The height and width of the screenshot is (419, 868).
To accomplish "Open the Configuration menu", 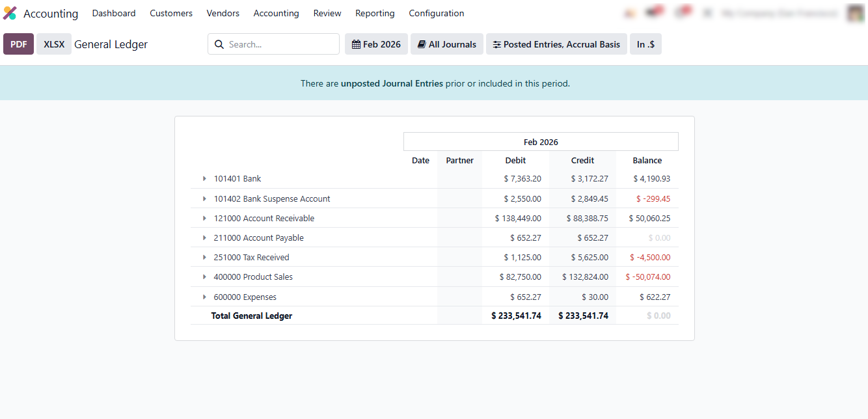I will (436, 13).
